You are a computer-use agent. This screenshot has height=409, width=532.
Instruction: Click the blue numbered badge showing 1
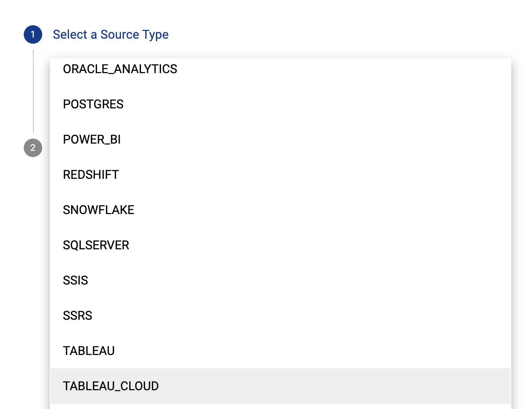point(33,34)
